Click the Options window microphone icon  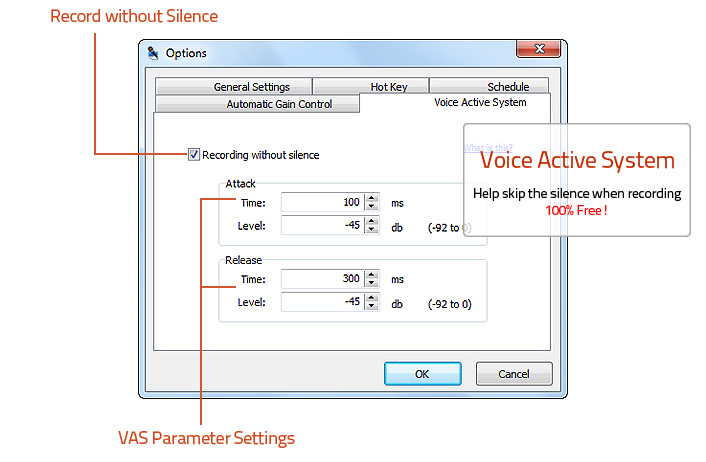click(x=153, y=53)
